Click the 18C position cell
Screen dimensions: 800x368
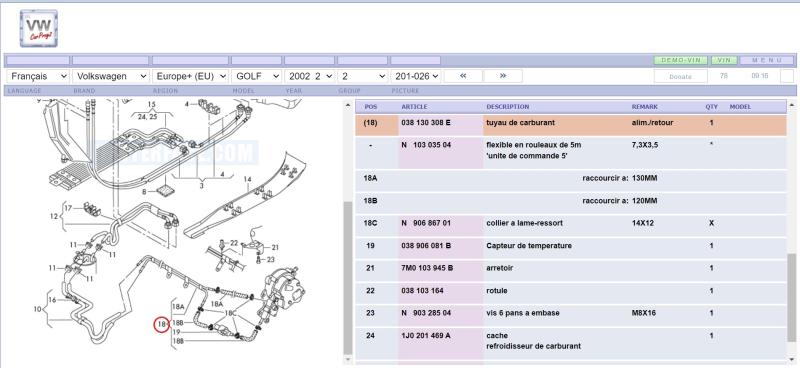(377, 226)
